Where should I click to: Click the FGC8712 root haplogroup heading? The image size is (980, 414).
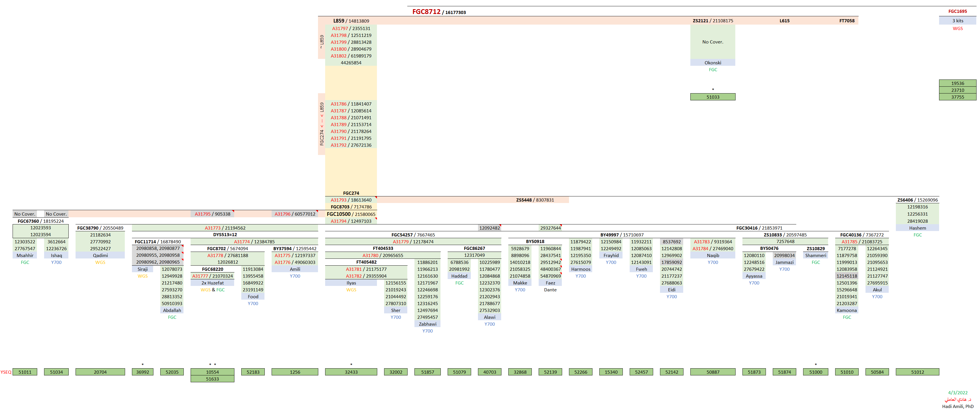(426, 12)
